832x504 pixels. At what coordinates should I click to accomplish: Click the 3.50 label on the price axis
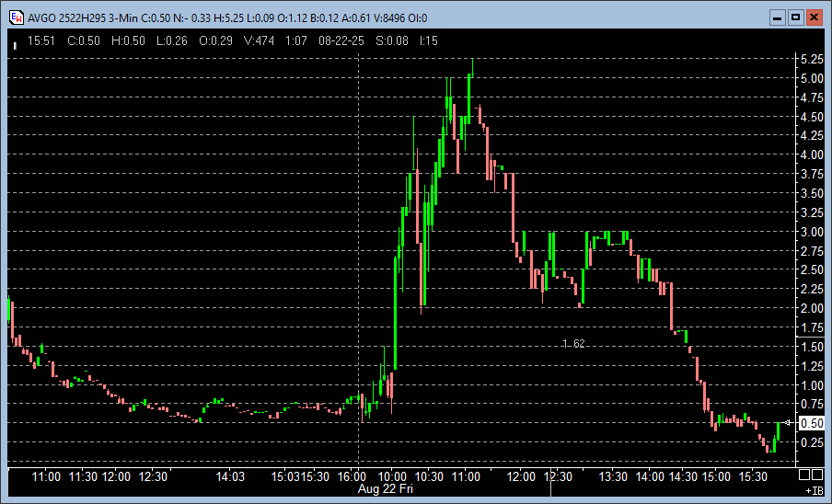point(813,193)
